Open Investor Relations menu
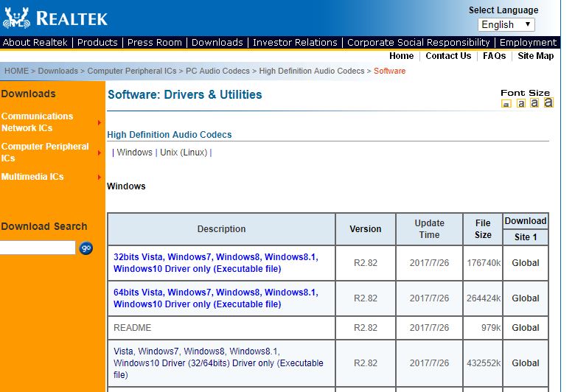This screenshot has width=575, height=392. pos(295,42)
